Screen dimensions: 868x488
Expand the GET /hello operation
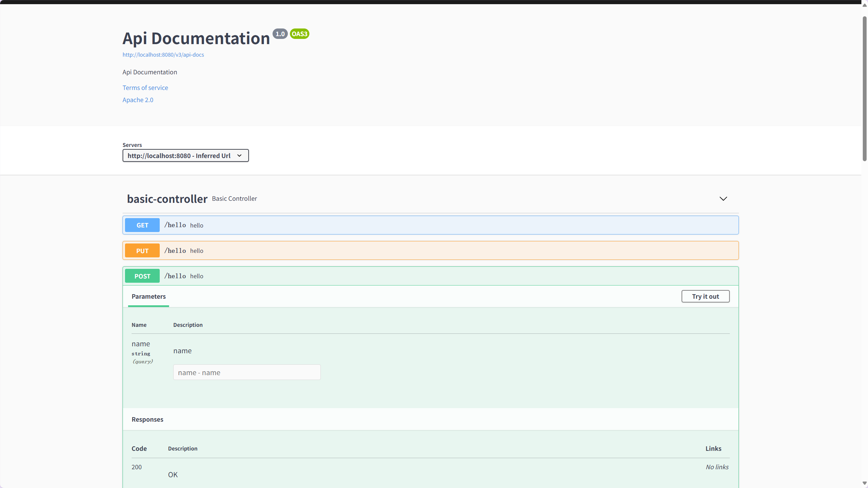click(x=431, y=225)
